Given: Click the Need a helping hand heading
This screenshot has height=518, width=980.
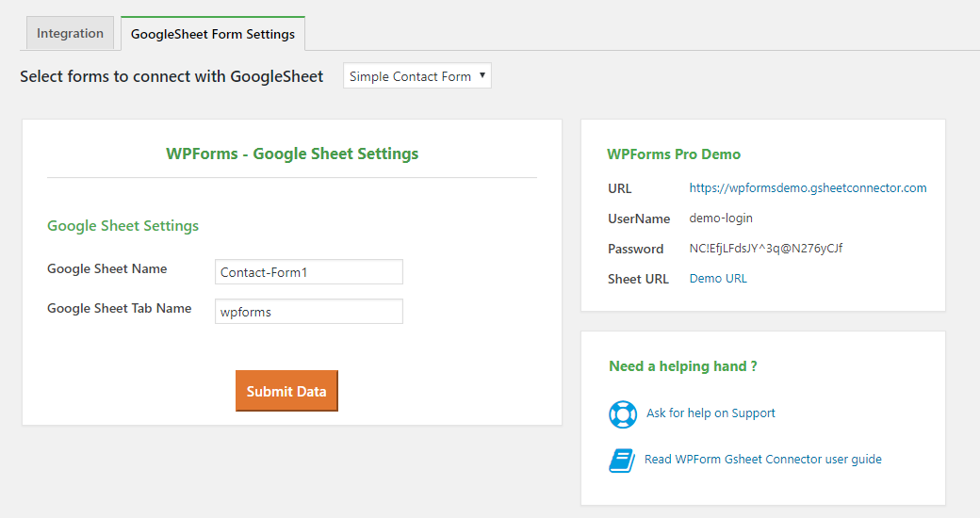Looking at the screenshot, I should pos(682,366).
